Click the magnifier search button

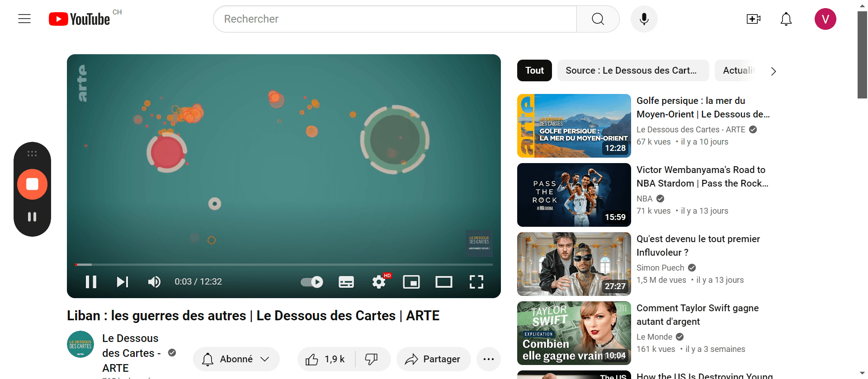(x=598, y=19)
